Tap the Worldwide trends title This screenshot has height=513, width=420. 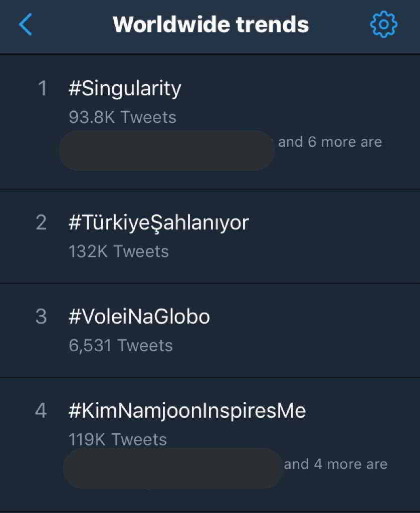(211, 24)
